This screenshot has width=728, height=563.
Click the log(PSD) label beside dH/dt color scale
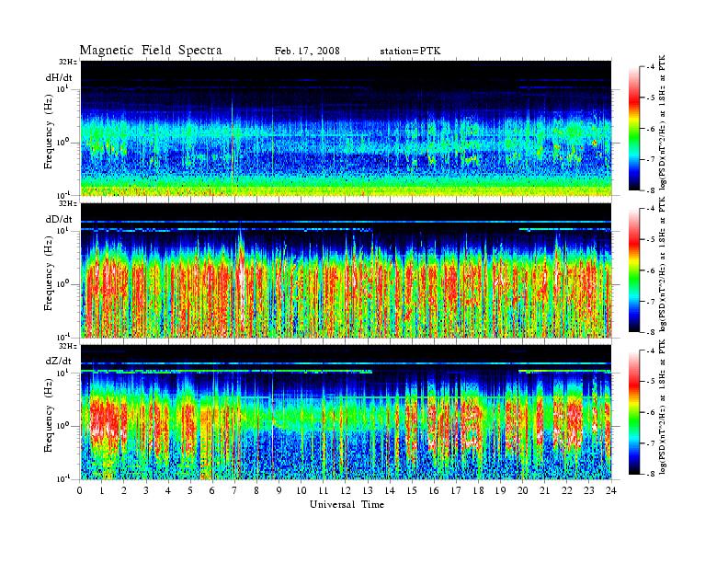(x=663, y=122)
